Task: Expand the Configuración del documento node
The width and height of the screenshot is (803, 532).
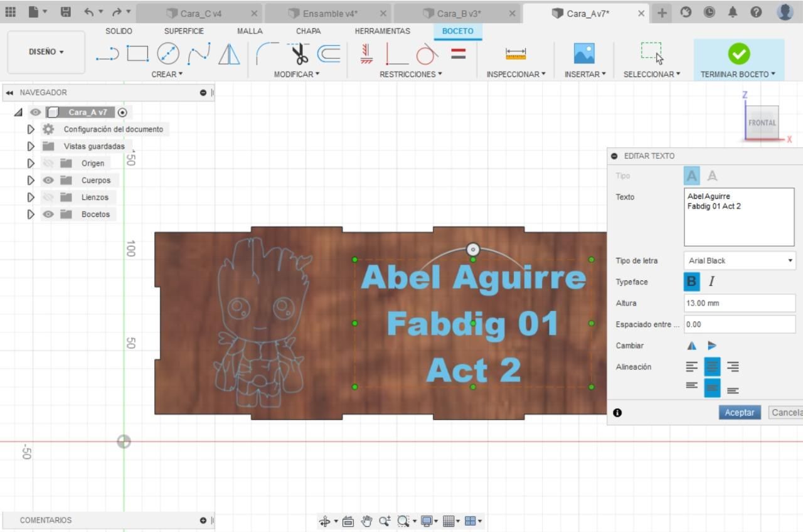Action: (30, 129)
